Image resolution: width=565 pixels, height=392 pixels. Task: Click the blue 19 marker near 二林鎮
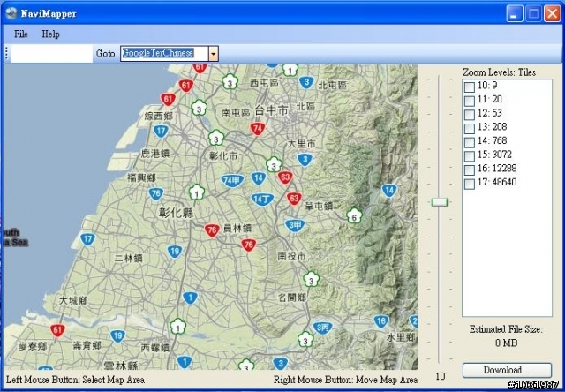pyautogui.click(x=175, y=252)
